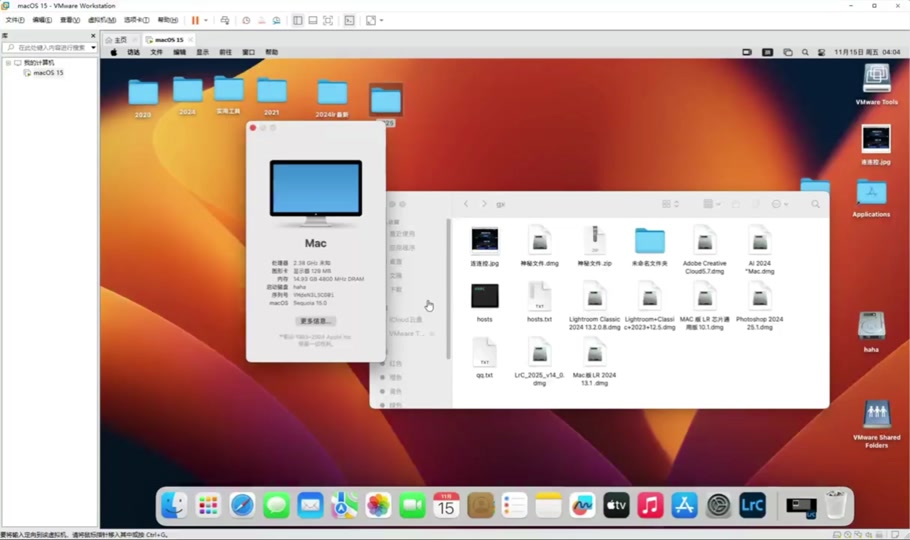Image resolution: width=910 pixels, height=540 pixels.
Task: Open the VMware 查看 menu
Action: click(x=70, y=20)
